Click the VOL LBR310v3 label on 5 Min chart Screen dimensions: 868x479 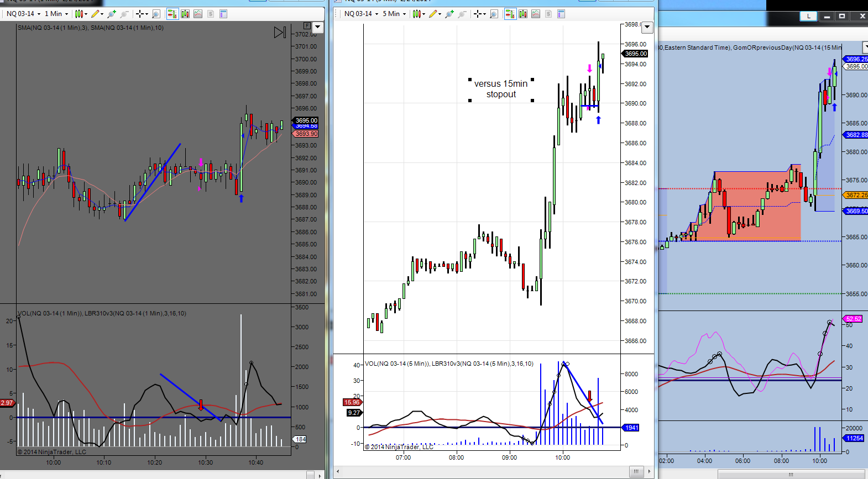pos(449,364)
